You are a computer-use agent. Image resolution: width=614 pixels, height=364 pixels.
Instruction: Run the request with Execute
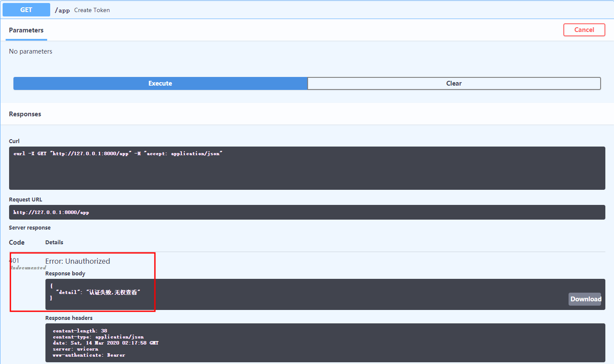[161, 83]
